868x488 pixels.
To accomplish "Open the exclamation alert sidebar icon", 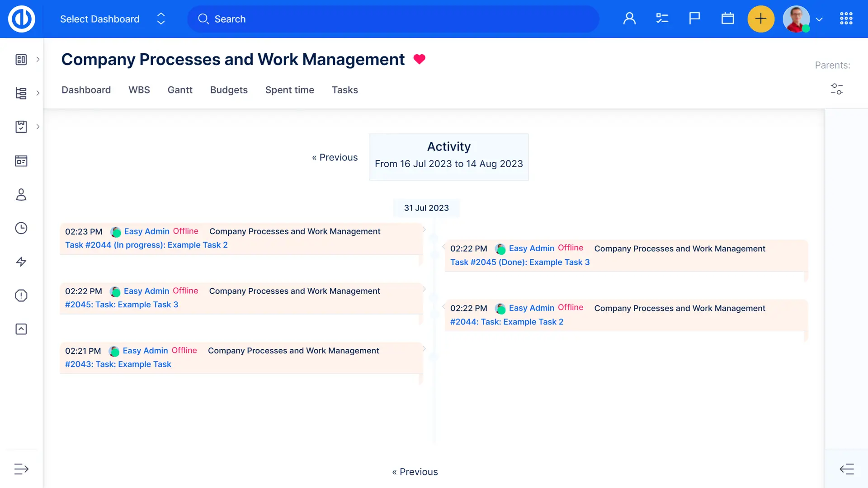I will [21, 296].
